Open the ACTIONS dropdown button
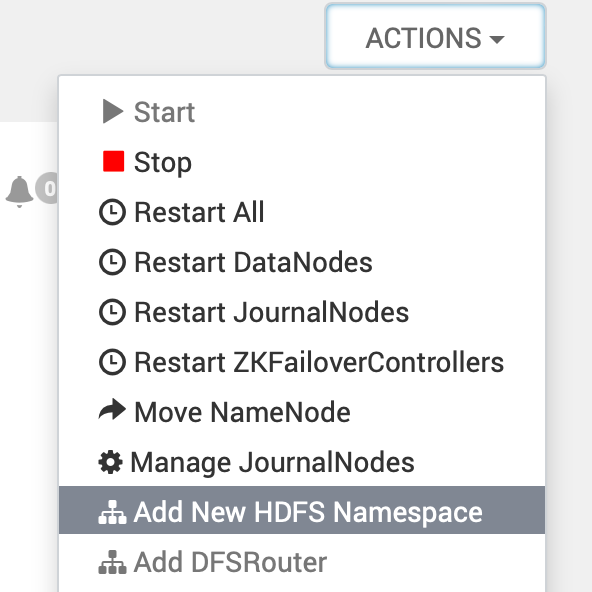 point(435,37)
